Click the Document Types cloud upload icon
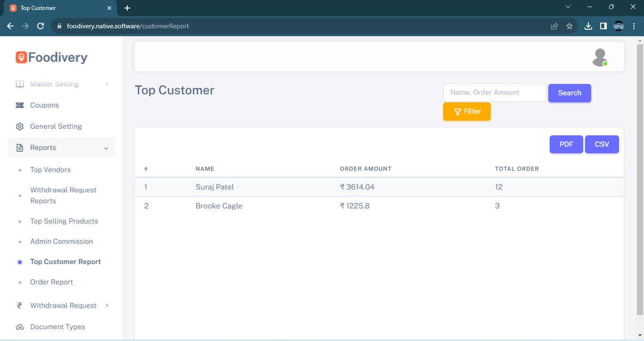This screenshot has width=644, height=341. point(20,327)
